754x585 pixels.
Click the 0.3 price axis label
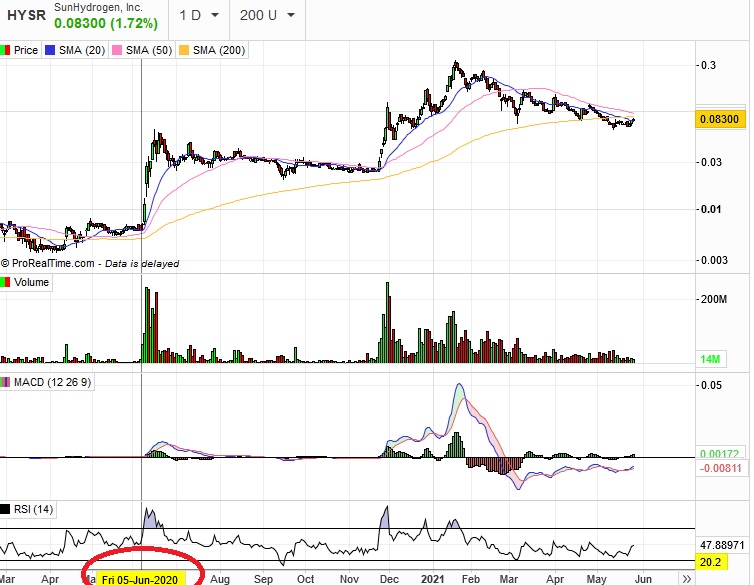tap(709, 65)
